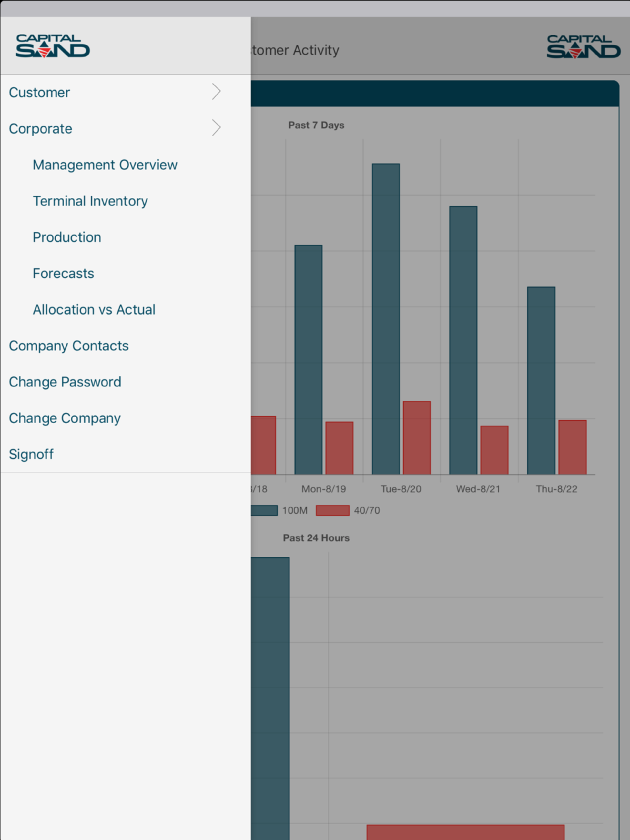Select the 40/70 bar for Mon-8/19
The width and height of the screenshot is (630, 840).
(339, 448)
